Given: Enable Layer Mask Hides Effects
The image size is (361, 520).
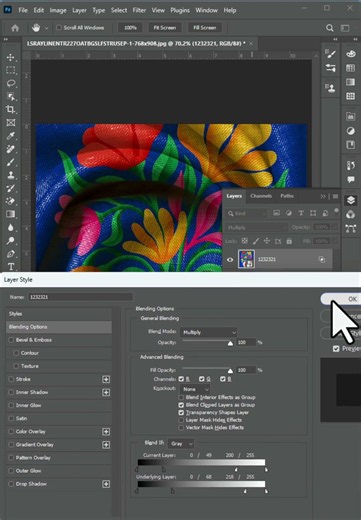Looking at the screenshot, I should (181, 420).
